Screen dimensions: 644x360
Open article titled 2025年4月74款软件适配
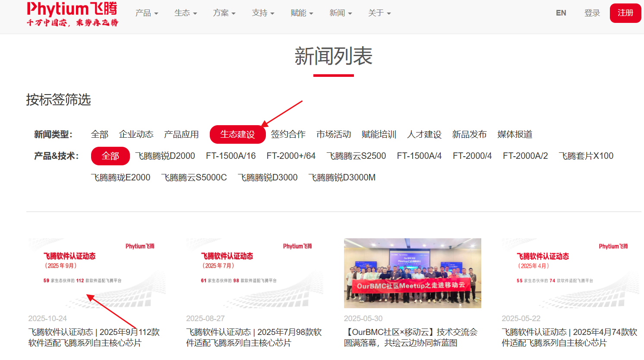point(569,338)
